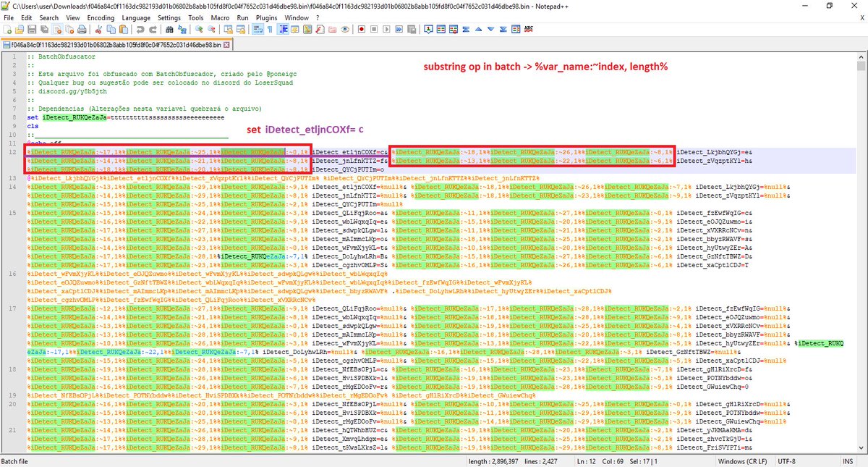Open the Window menu
The height and width of the screenshot is (467, 868).
tap(297, 17)
